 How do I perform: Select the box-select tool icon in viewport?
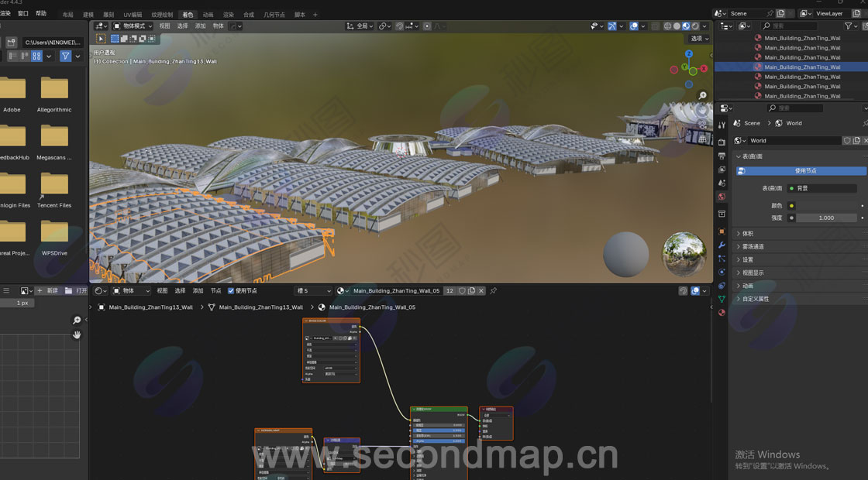(x=115, y=38)
